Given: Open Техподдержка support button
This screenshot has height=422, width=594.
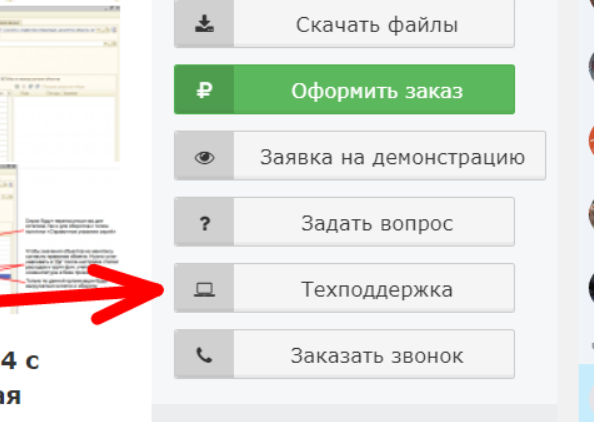Looking at the screenshot, I should coord(344,288).
